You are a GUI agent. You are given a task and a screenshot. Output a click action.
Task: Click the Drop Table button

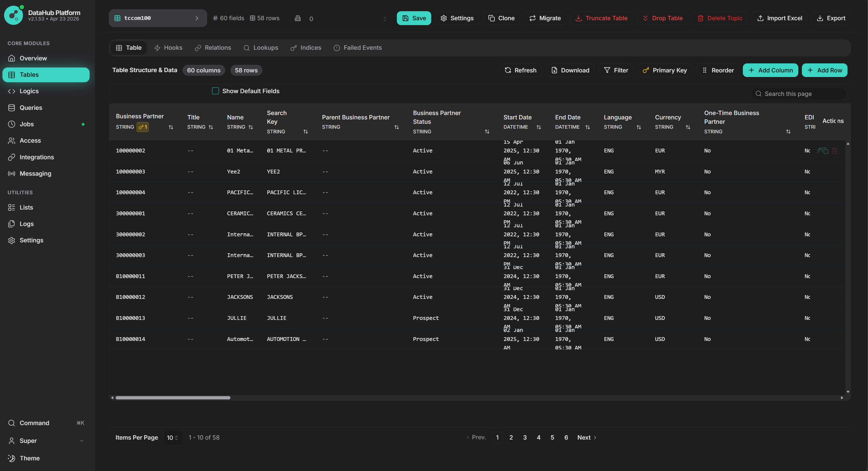pos(662,18)
